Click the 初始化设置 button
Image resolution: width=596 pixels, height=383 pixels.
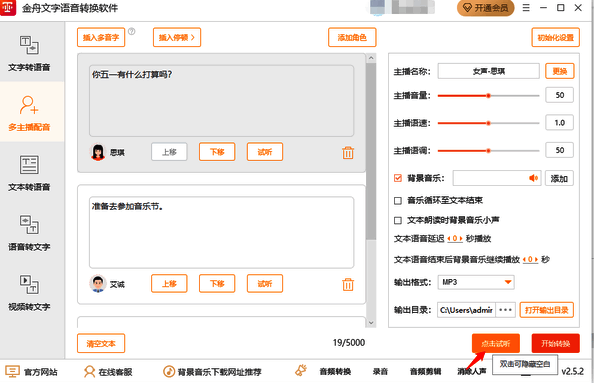555,37
